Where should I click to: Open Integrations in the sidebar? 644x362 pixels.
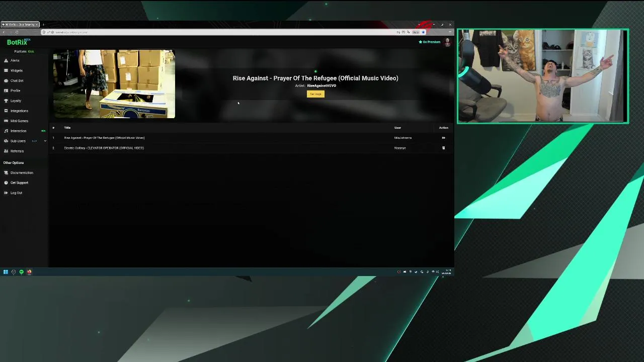pos(19,111)
